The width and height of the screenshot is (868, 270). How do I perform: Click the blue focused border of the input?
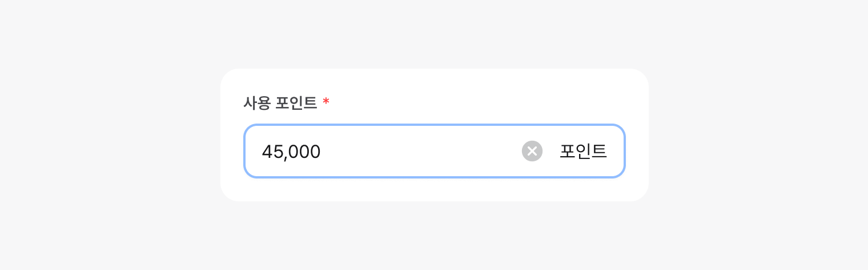[434, 125]
